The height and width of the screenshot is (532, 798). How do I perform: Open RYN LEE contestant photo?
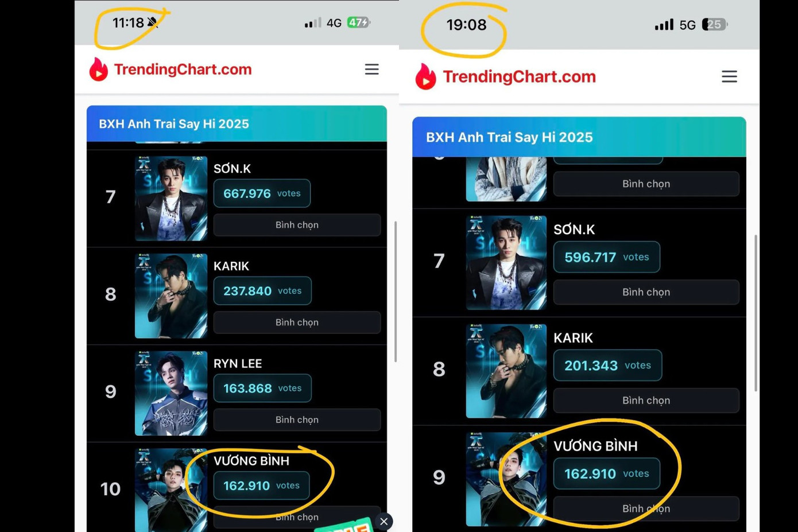click(x=171, y=393)
